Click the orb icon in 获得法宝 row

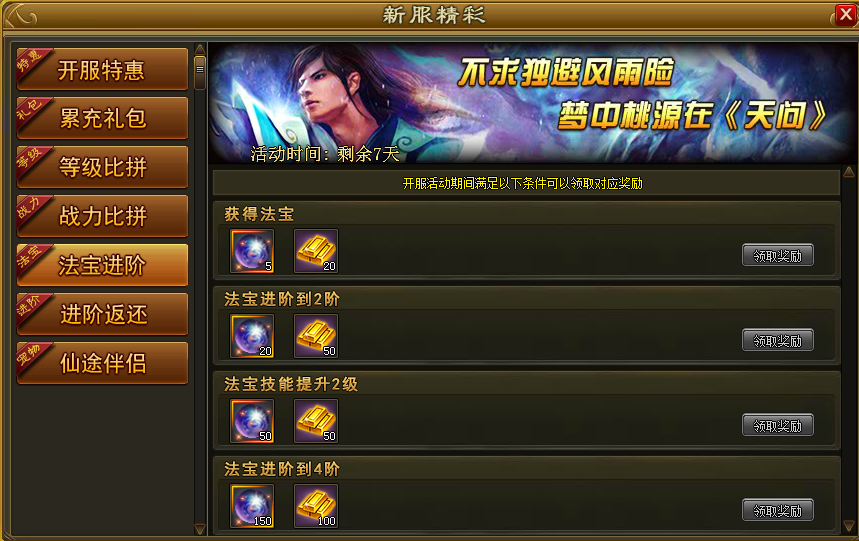coord(252,251)
